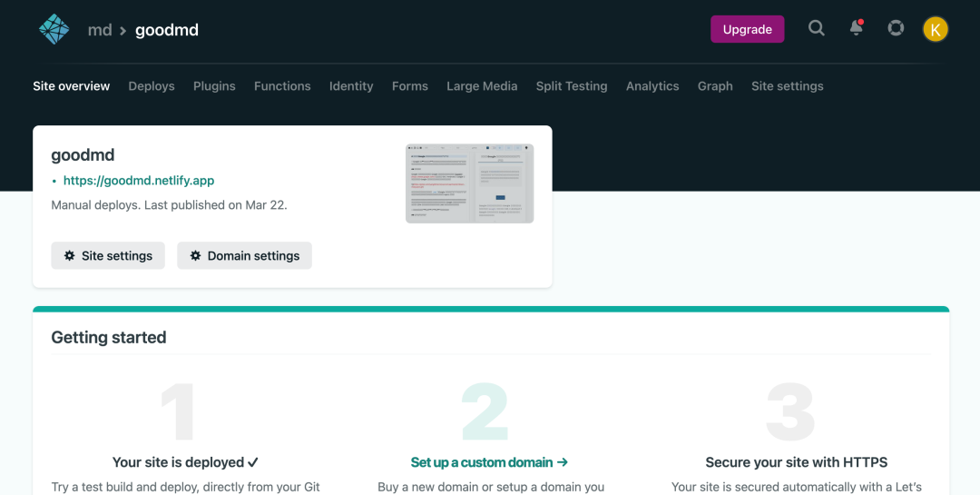Open the Functions tab
The width and height of the screenshot is (980, 495).
282,86
